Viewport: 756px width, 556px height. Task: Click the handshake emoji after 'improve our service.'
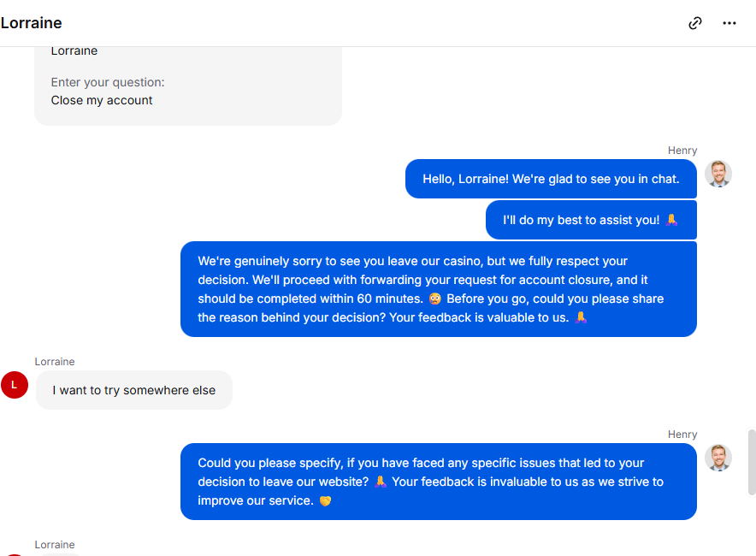325,501
